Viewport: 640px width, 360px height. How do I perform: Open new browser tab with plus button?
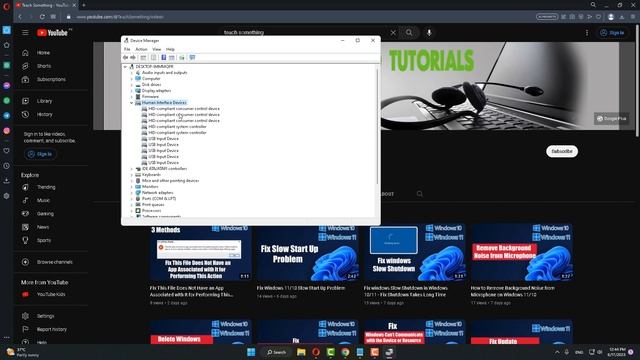(x=84, y=5)
